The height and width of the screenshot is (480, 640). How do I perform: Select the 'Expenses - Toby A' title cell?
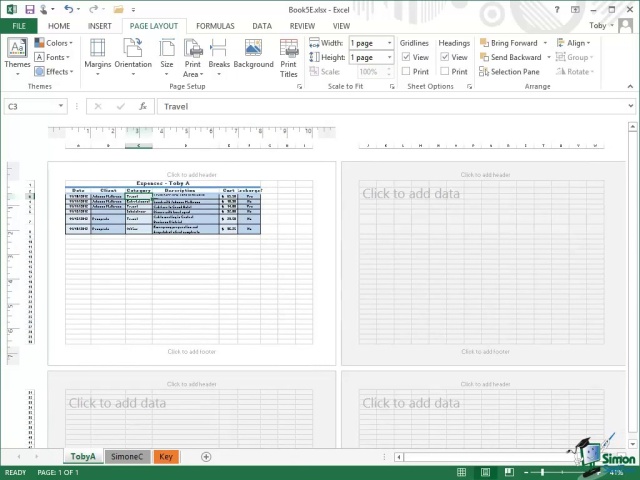click(163, 183)
